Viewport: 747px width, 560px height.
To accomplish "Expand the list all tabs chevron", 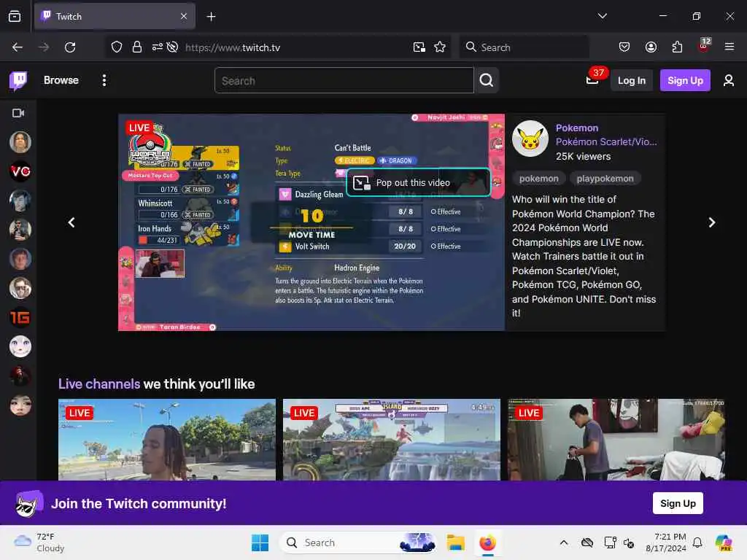I will click(602, 16).
